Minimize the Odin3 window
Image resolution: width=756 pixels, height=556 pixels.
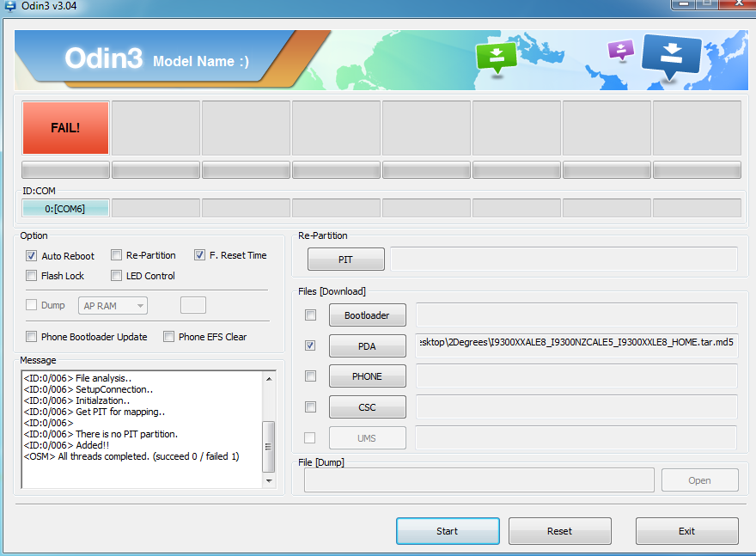pos(683,3)
